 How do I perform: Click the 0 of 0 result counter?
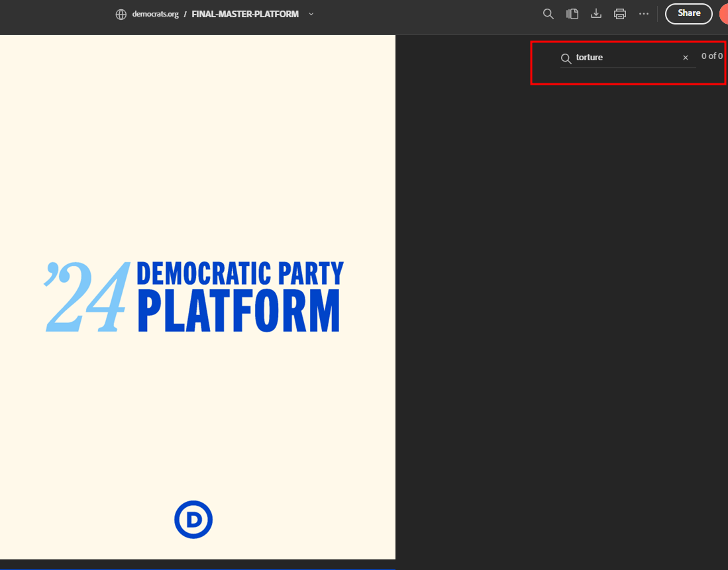coord(711,56)
